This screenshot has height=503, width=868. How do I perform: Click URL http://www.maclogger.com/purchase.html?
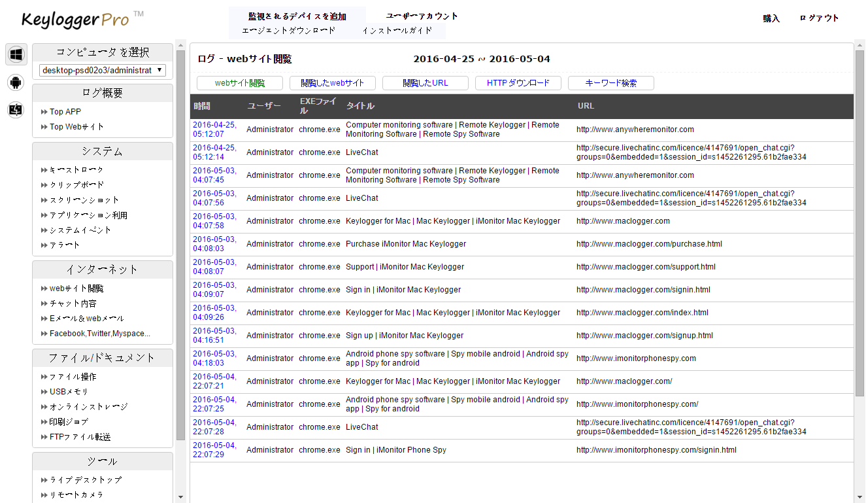pyautogui.click(x=649, y=244)
